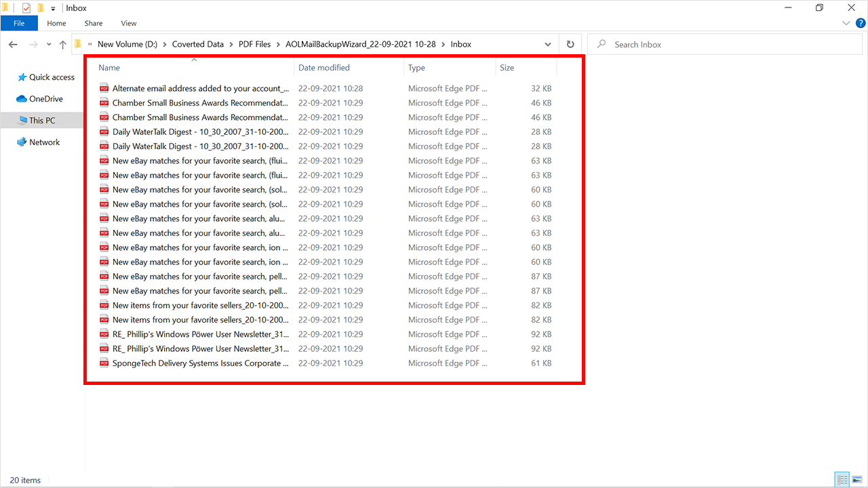Click the 20 items status bar text

(x=25, y=480)
